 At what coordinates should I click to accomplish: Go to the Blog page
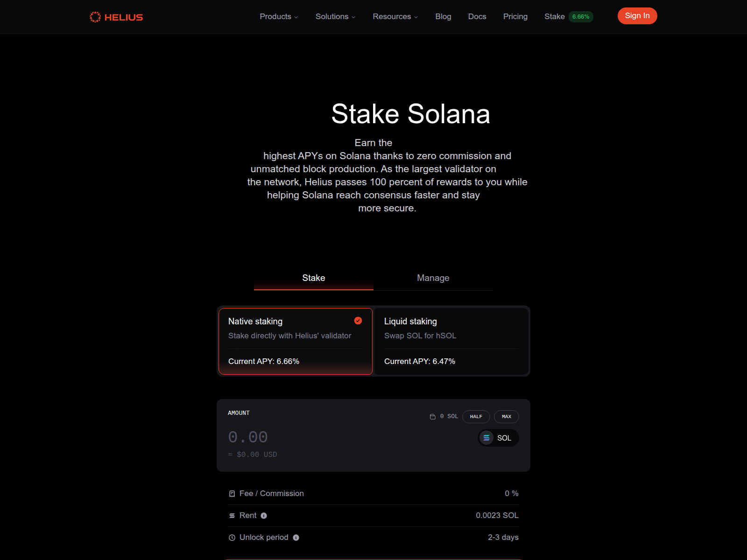[x=443, y=16]
